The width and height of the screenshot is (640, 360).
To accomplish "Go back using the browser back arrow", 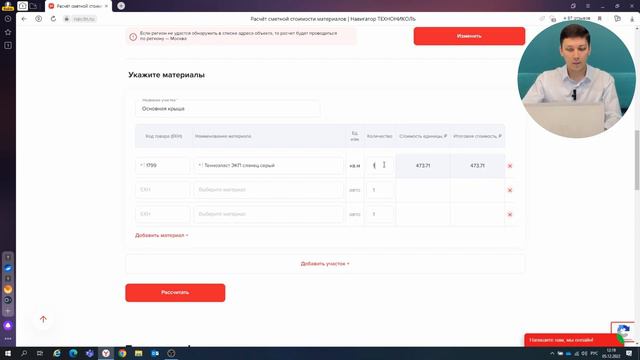I will click(24, 19).
